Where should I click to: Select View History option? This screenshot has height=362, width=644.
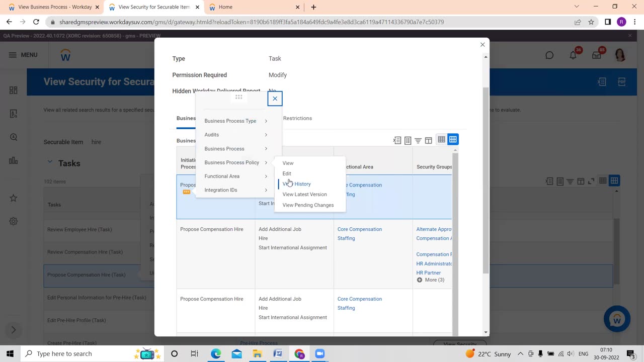pos(296,184)
